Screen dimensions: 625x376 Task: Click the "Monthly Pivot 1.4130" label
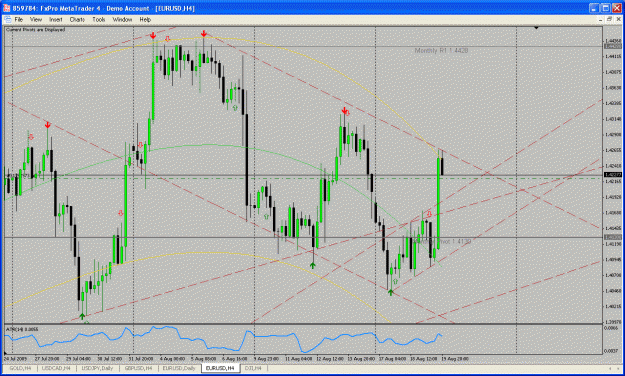pyautogui.click(x=442, y=242)
